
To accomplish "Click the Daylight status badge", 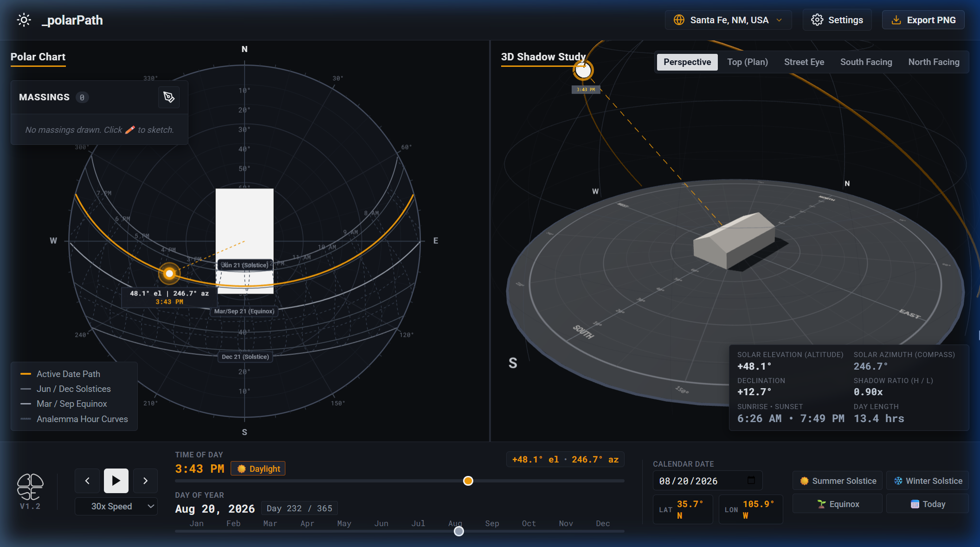I will [258, 469].
